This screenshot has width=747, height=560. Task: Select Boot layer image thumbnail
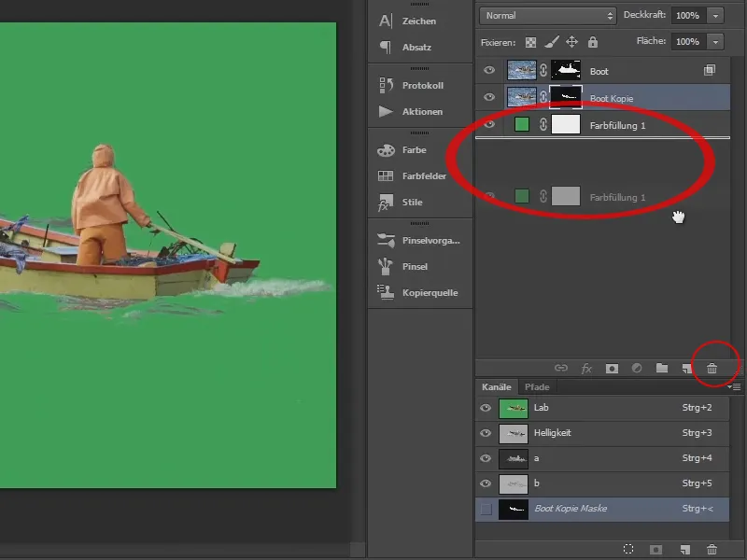(x=522, y=71)
